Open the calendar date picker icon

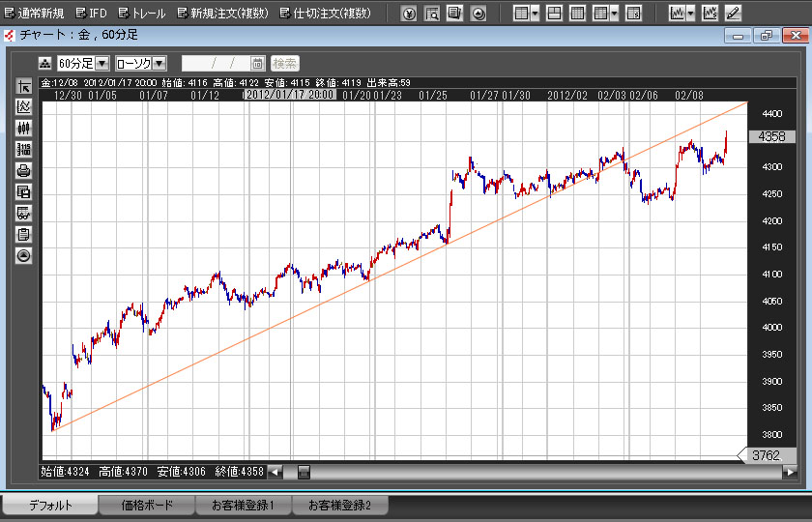coord(257,63)
